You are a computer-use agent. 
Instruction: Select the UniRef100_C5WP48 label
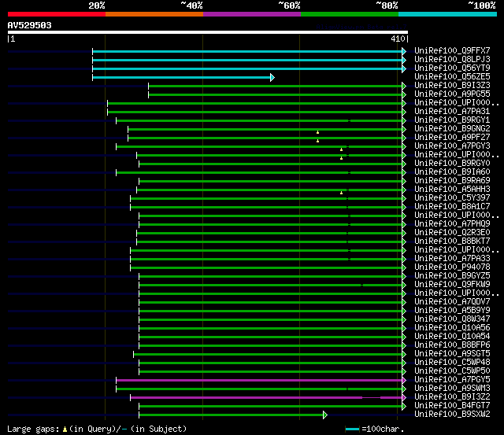point(452,363)
